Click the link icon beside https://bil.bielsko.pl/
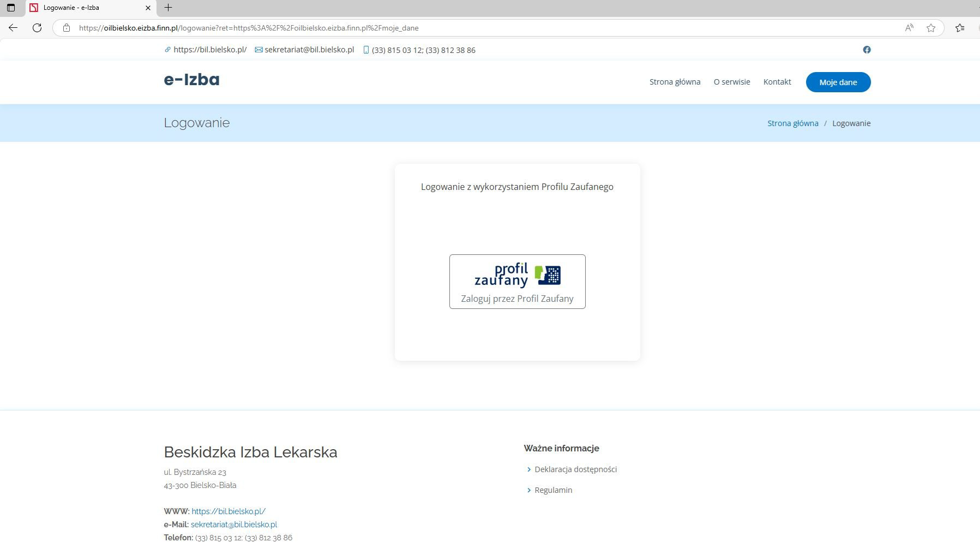Screen dimensions: 980x554 coord(167,50)
